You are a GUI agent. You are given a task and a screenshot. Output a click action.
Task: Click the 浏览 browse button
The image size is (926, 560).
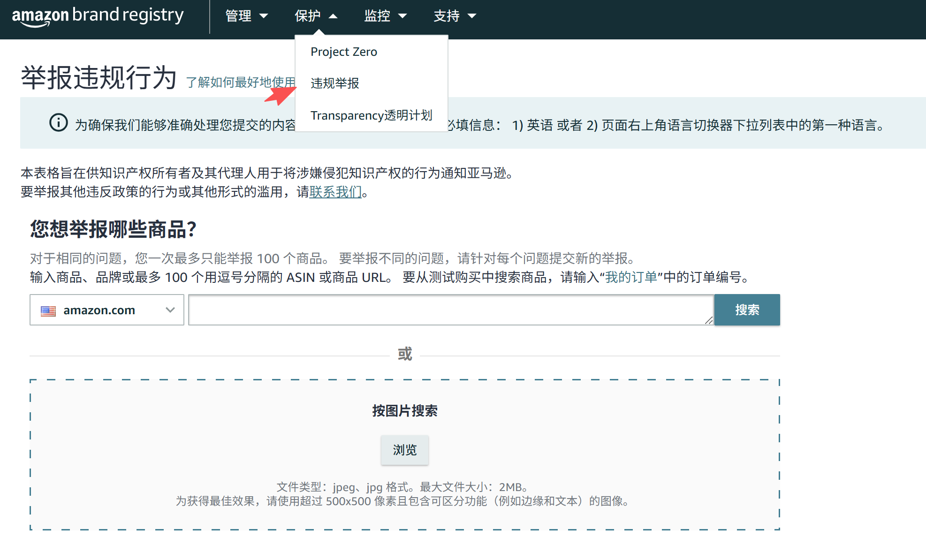click(404, 450)
